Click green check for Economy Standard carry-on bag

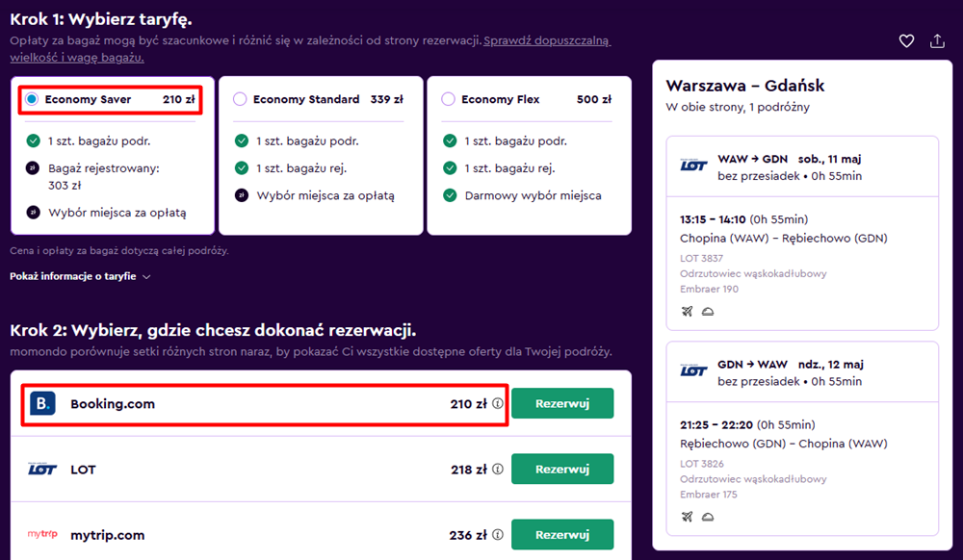(242, 141)
